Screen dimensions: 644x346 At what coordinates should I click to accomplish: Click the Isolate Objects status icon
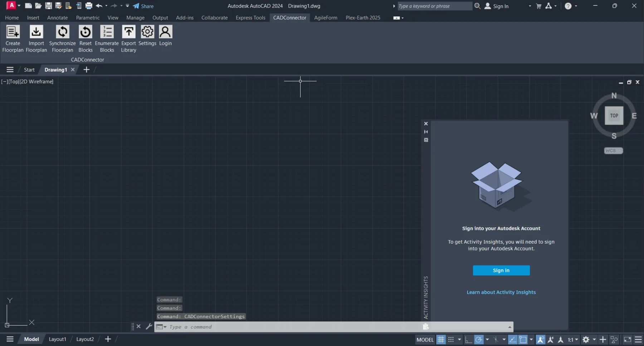pos(614,340)
